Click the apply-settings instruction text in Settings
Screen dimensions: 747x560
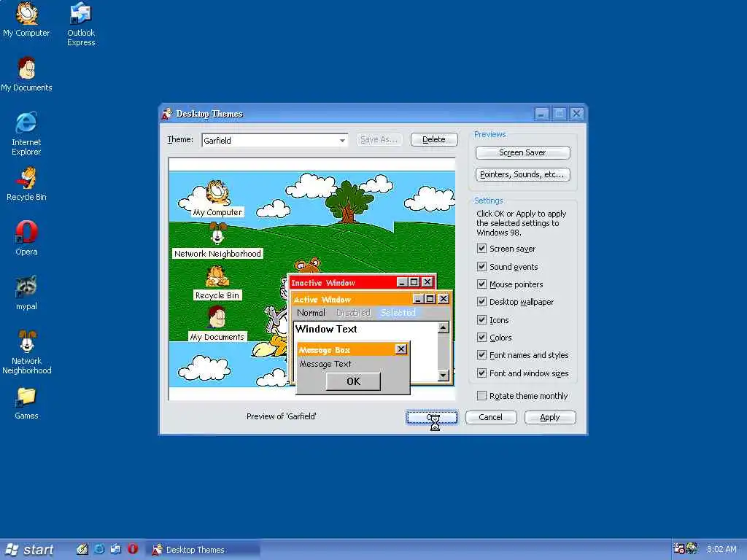521,223
